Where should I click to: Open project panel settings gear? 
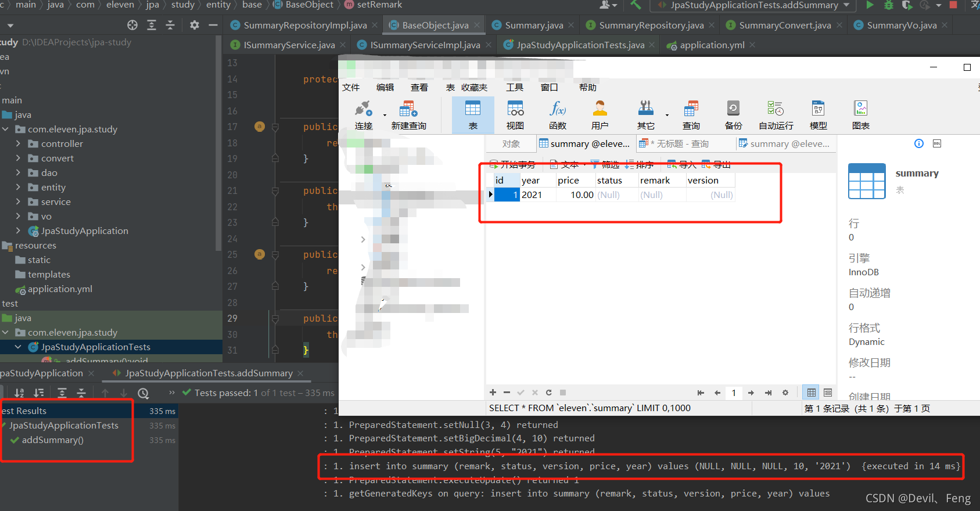click(194, 25)
